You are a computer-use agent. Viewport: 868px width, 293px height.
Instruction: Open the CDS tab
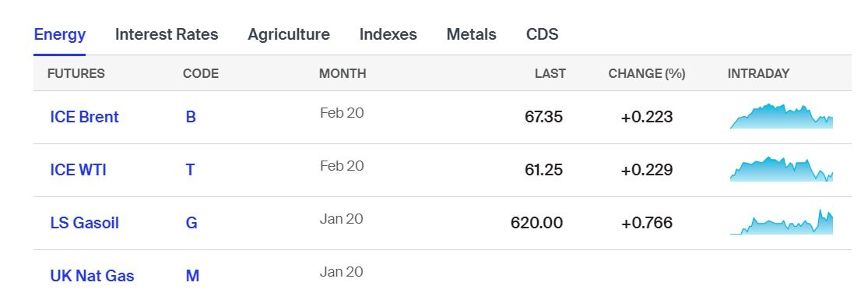(x=542, y=34)
